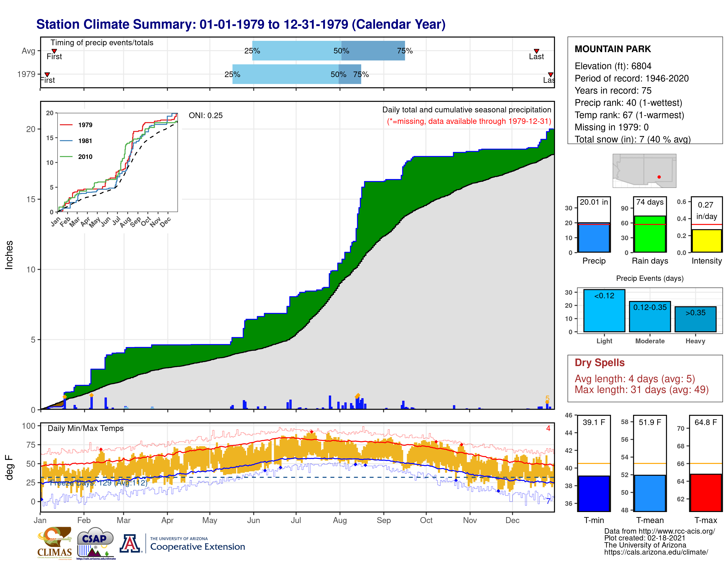Click the Avg Last red triangle marker
728x563 pixels.
pyautogui.click(x=536, y=51)
